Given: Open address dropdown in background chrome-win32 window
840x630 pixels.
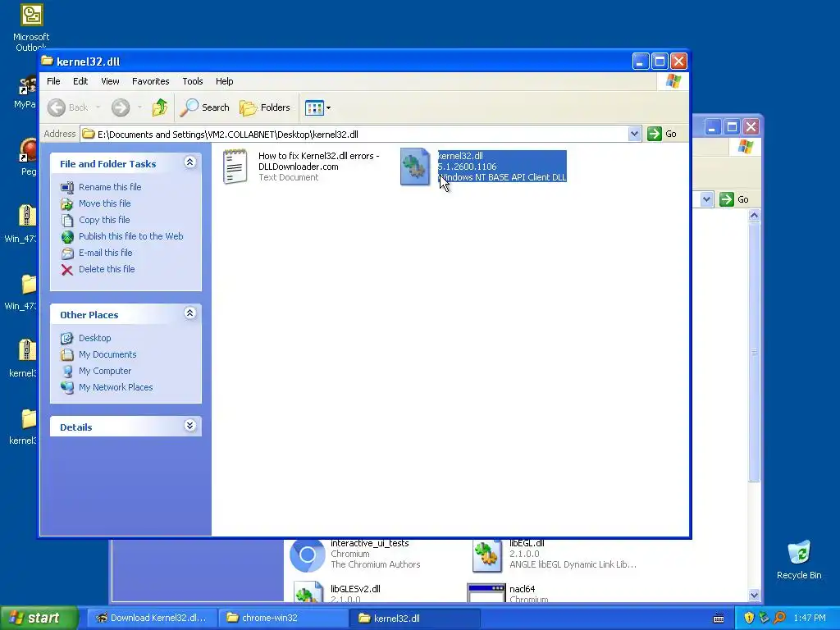Looking at the screenshot, I should [706, 200].
